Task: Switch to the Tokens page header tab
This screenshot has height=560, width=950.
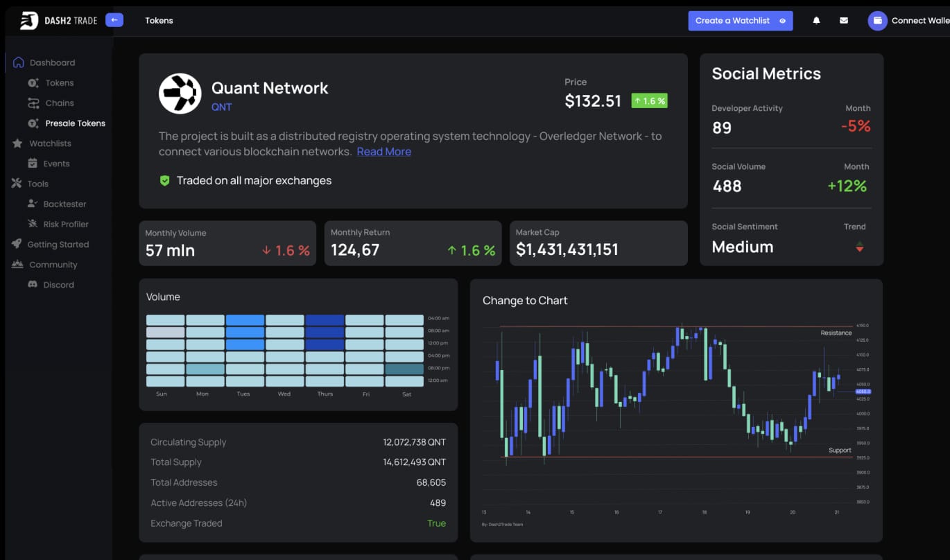Action: (x=159, y=20)
